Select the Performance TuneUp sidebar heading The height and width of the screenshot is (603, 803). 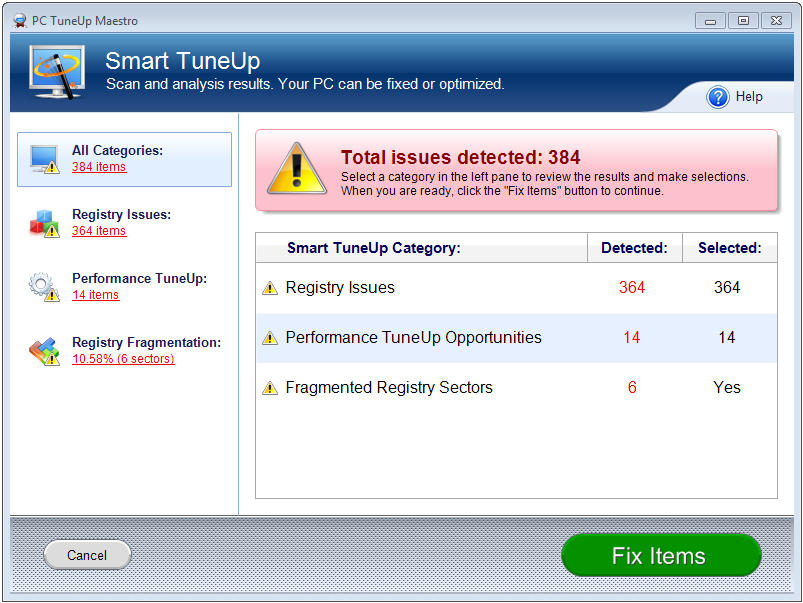140,279
